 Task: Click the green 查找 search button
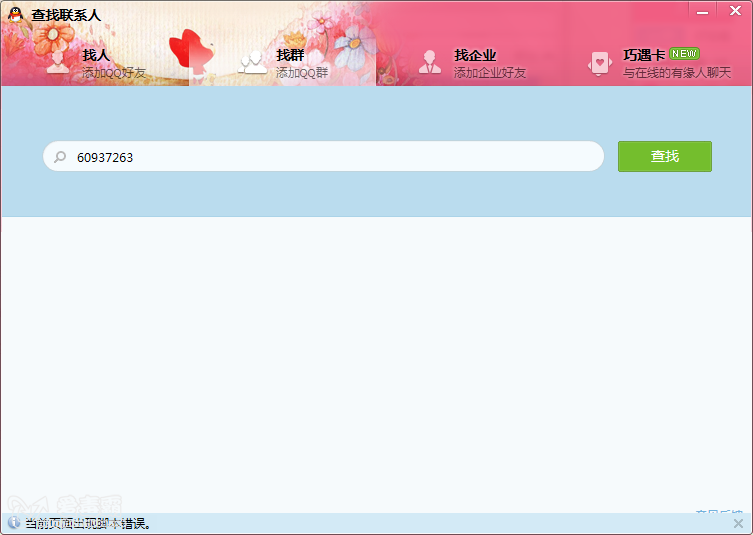pyautogui.click(x=665, y=156)
